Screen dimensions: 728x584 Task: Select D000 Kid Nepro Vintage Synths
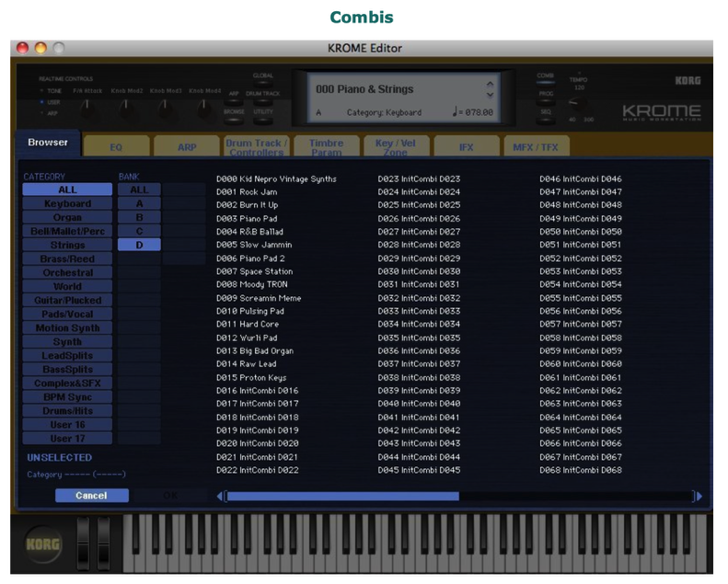point(276,179)
